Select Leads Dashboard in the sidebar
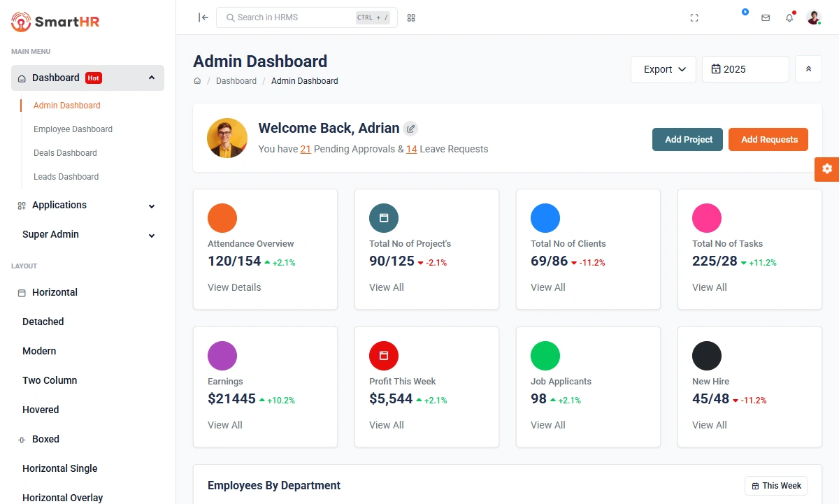The image size is (839, 504). (x=66, y=176)
